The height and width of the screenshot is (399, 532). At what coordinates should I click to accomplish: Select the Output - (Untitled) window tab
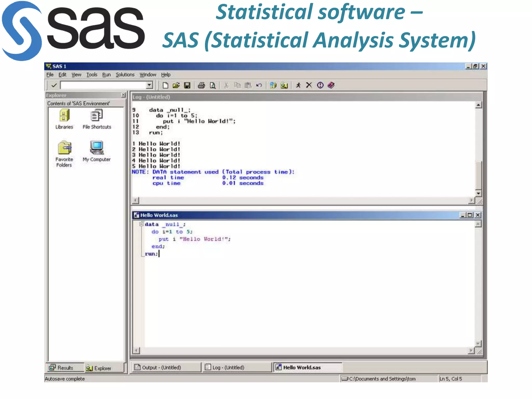click(x=166, y=368)
